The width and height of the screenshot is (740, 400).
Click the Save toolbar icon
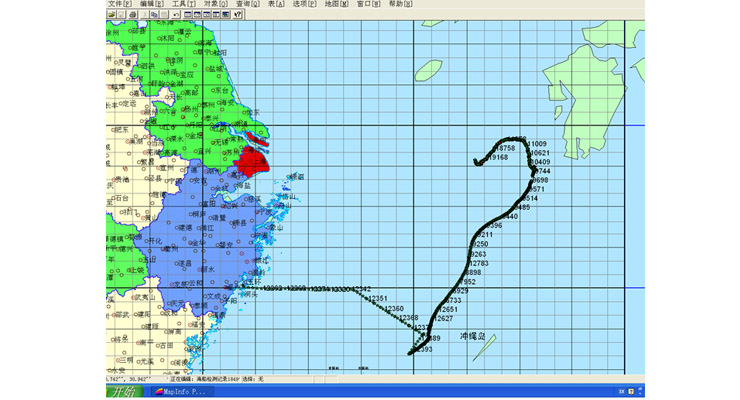(121, 15)
